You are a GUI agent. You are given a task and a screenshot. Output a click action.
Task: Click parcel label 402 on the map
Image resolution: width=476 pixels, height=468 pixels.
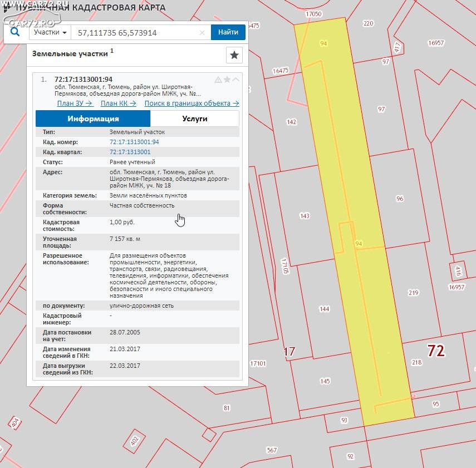pos(135,441)
